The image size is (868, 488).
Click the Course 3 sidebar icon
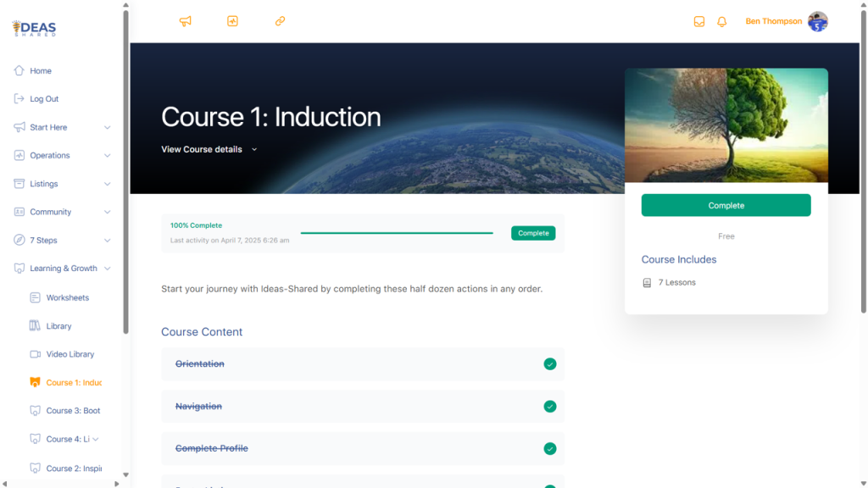35,411
